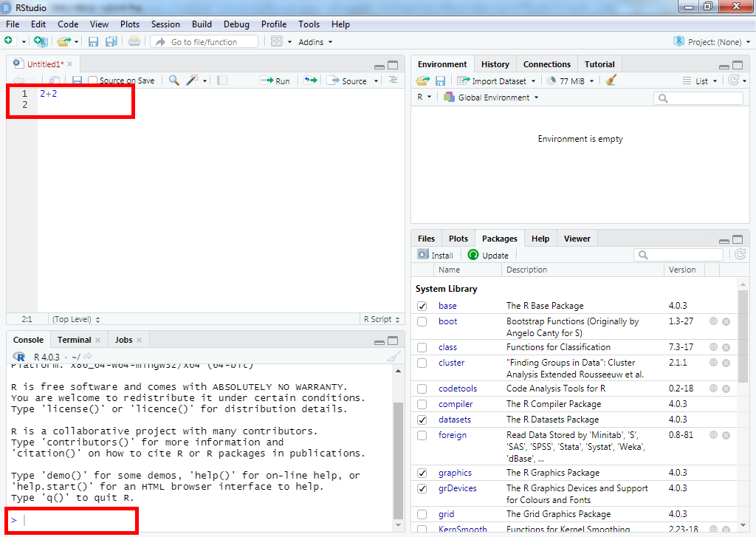Click the Run button
This screenshot has height=537, width=756.
[x=275, y=81]
